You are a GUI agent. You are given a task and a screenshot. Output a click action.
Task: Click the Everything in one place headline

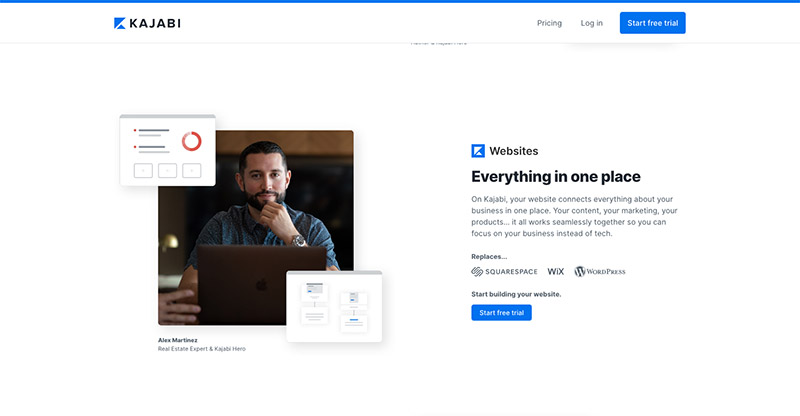coord(556,177)
